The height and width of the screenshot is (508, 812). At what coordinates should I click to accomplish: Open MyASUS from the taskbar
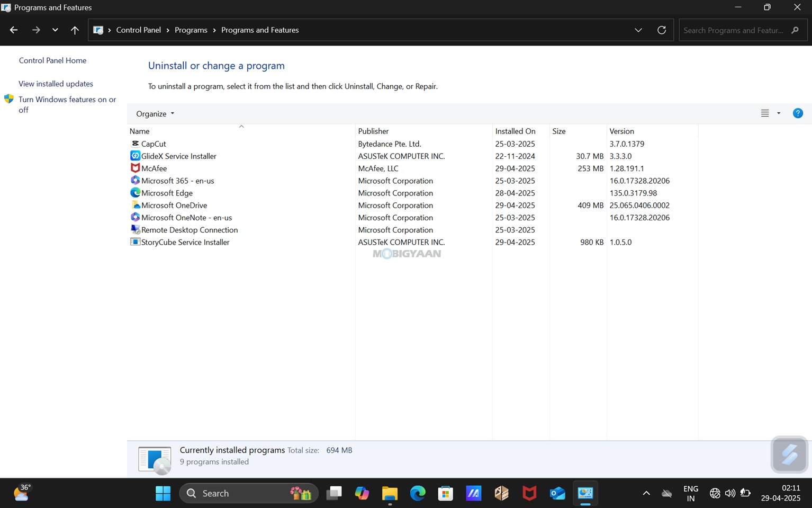474,493
